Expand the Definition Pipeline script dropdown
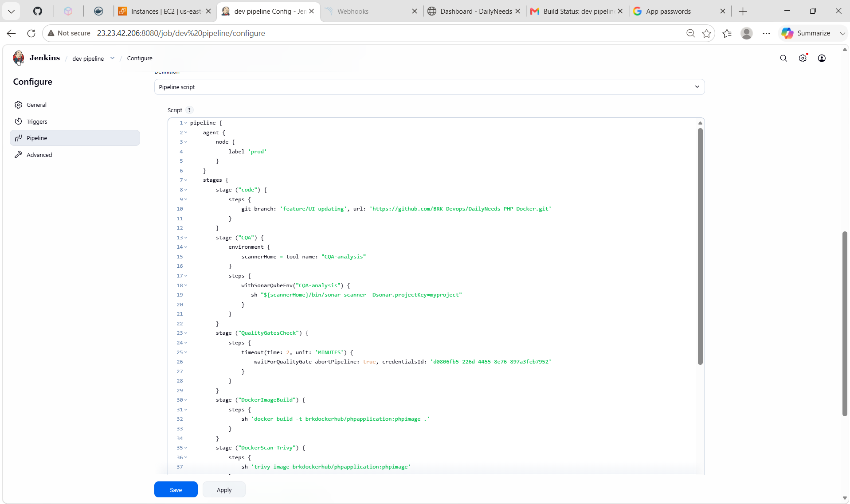The width and height of the screenshot is (850, 504). point(429,87)
